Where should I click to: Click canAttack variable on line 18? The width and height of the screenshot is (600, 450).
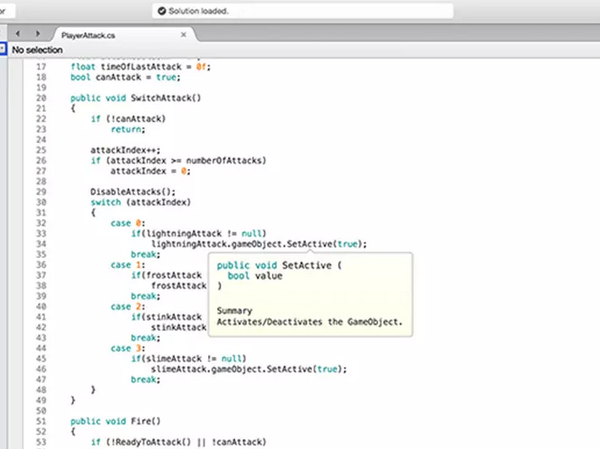[x=118, y=77]
